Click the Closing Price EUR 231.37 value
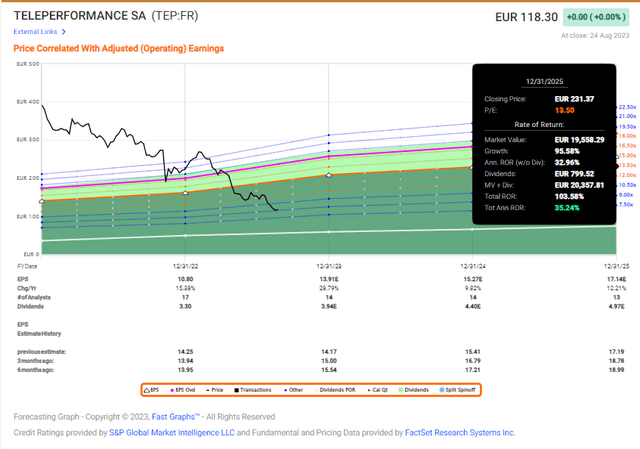Image resolution: width=640 pixels, height=449 pixels. 574,99
